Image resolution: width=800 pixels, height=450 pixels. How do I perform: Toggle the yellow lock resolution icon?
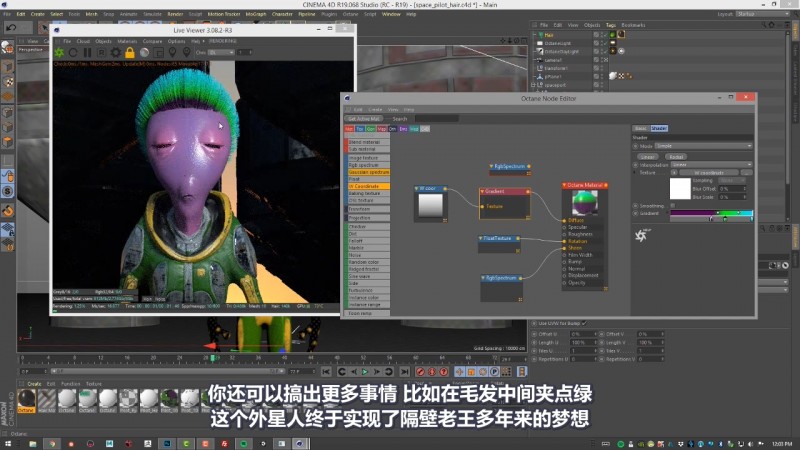[x=130, y=53]
